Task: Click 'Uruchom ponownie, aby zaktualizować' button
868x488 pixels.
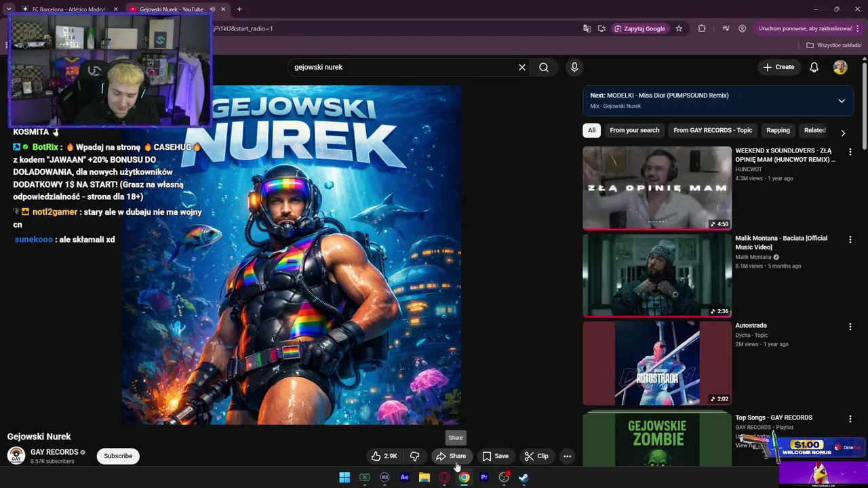Action: pos(806,28)
